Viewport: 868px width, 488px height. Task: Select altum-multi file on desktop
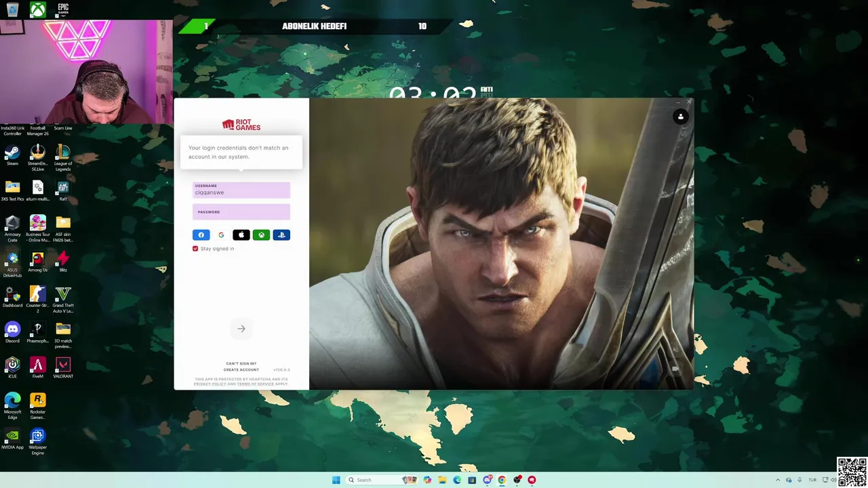(37, 191)
